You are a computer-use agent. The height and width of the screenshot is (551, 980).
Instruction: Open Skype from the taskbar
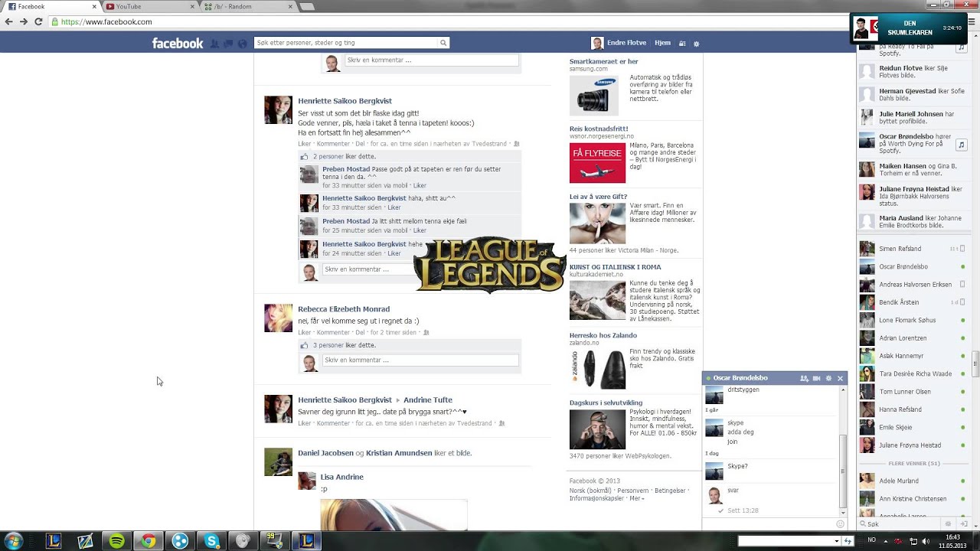tap(212, 541)
